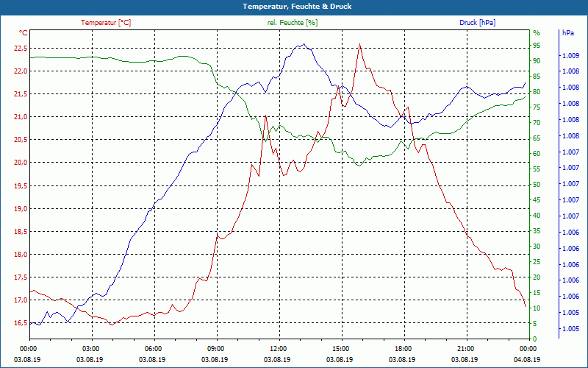Click the 17,0 temperature axis tick
588x368 pixels.
[x=21, y=300]
